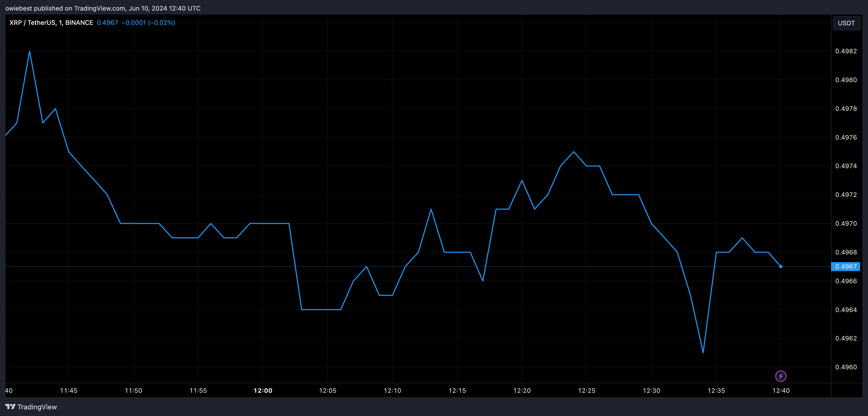The height and width of the screenshot is (416, 868).
Task: Click the 12:15 time axis label
Action: 457,390
